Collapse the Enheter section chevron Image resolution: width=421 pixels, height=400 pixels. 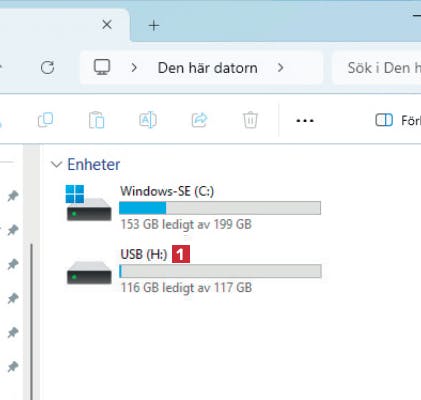coord(56,164)
